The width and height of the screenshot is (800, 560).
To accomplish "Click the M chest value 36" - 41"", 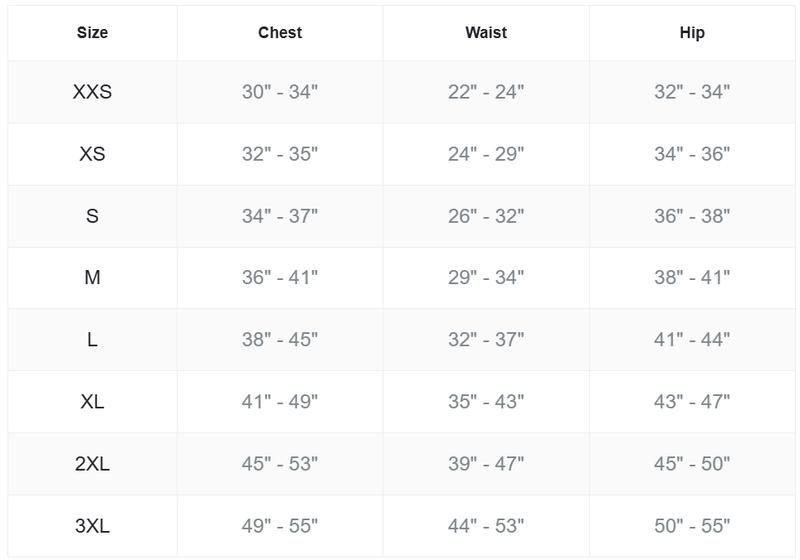I will (280, 278).
